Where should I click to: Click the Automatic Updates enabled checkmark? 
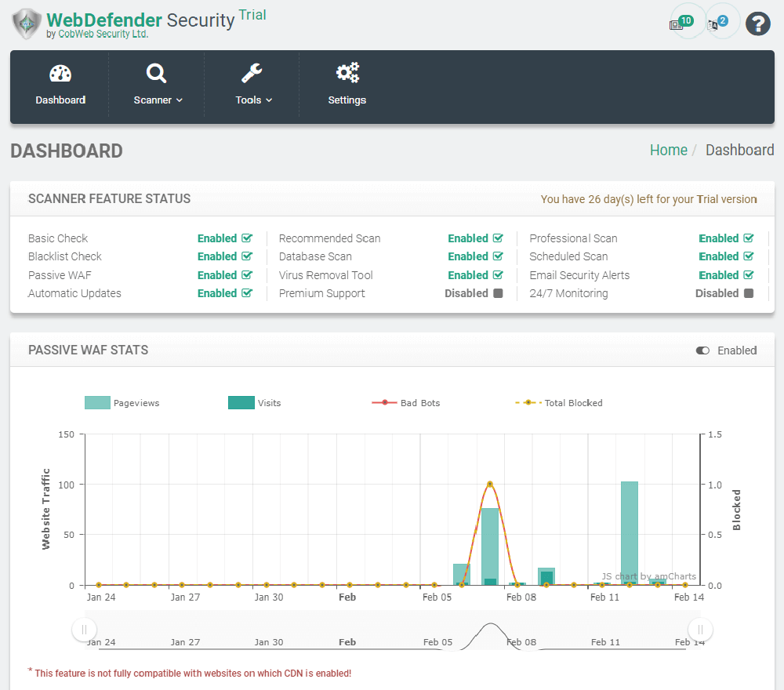coord(247,293)
